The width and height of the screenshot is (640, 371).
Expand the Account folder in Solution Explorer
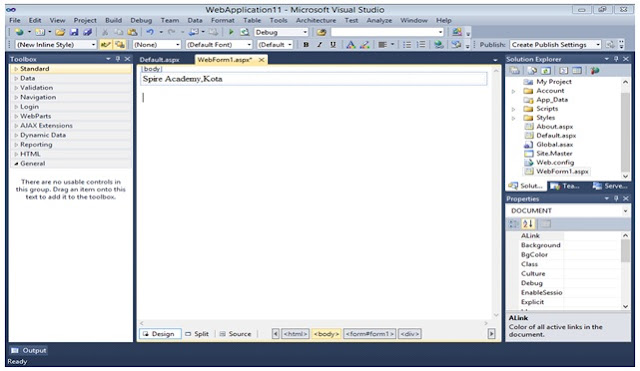[x=513, y=91]
